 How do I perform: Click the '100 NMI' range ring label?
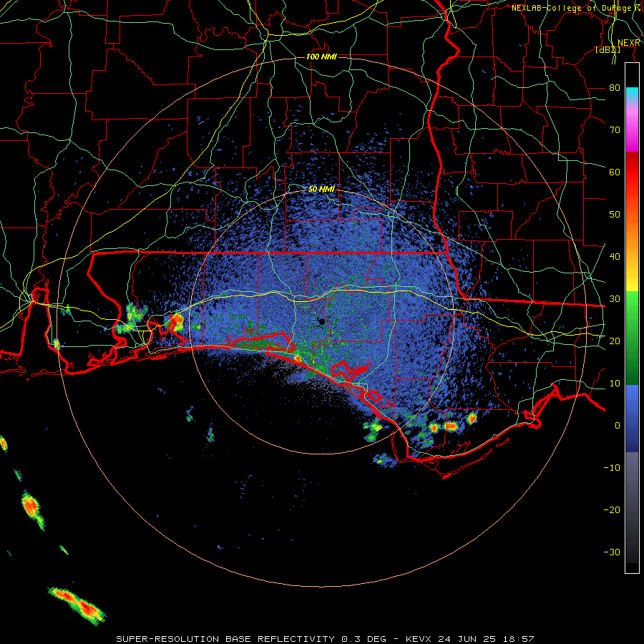(x=321, y=57)
